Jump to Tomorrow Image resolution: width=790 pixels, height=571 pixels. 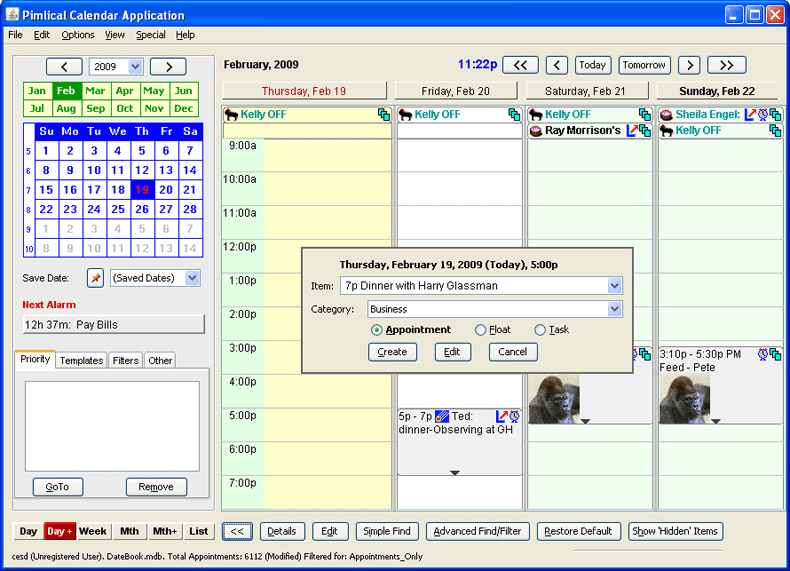coord(644,65)
